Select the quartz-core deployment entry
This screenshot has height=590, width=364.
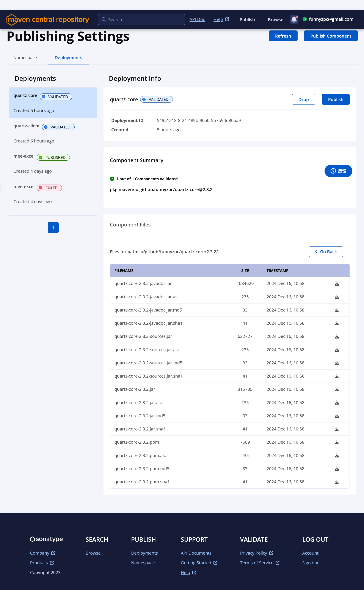(53, 103)
